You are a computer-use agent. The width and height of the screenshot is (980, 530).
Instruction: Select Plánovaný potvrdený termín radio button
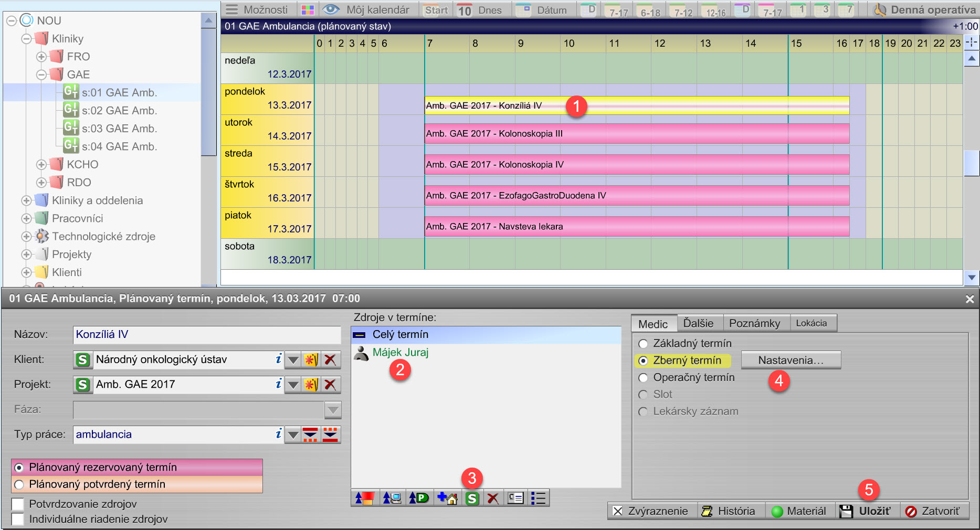[x=19, y=484]
